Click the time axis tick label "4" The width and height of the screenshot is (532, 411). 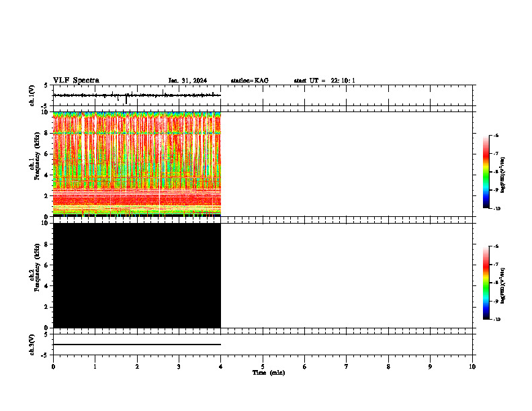tap(221, 367)
